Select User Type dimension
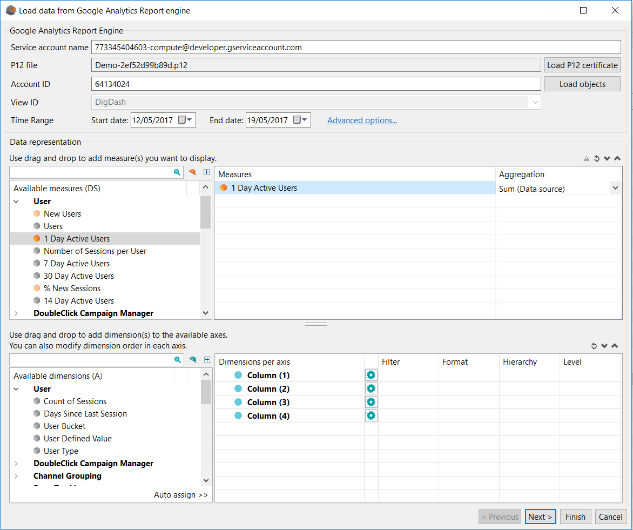 click(x=61, y=451)
